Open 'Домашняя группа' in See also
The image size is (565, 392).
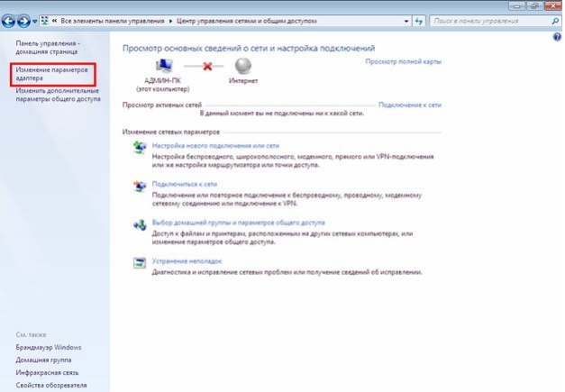(x=43, y=360)
